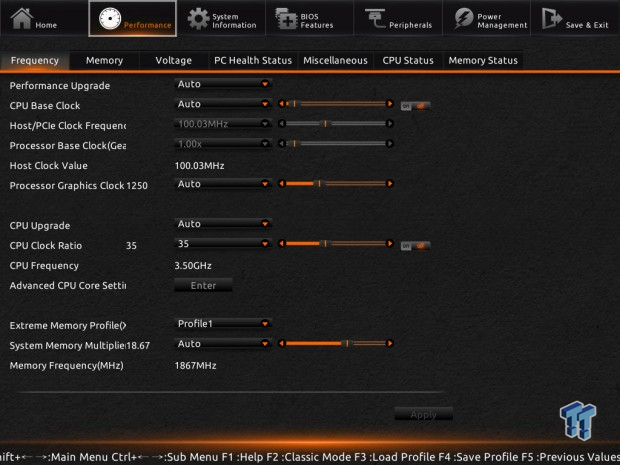Click the System Memory Multiplier 18.67 value

point(138,346)
